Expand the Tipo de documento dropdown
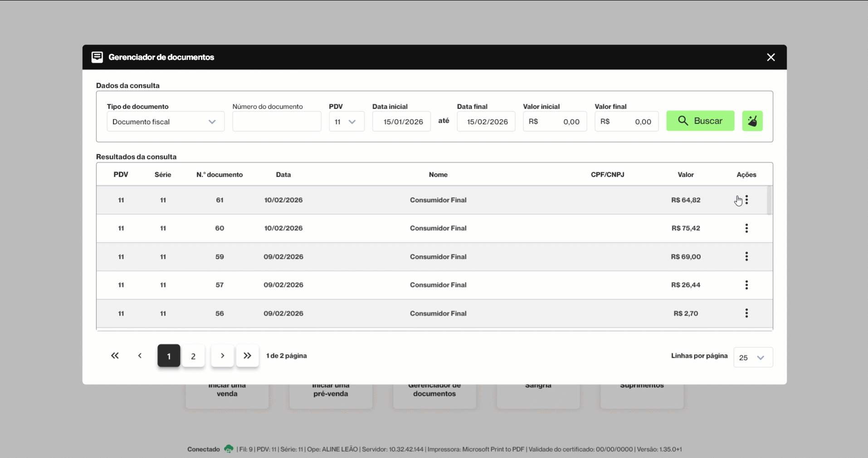 click(166, 122)
